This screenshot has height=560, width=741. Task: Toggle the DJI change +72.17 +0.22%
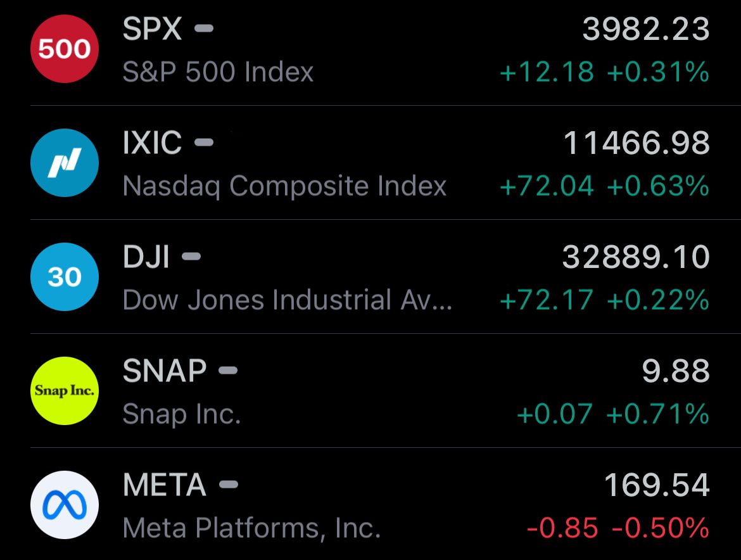[x=604, y=300]
